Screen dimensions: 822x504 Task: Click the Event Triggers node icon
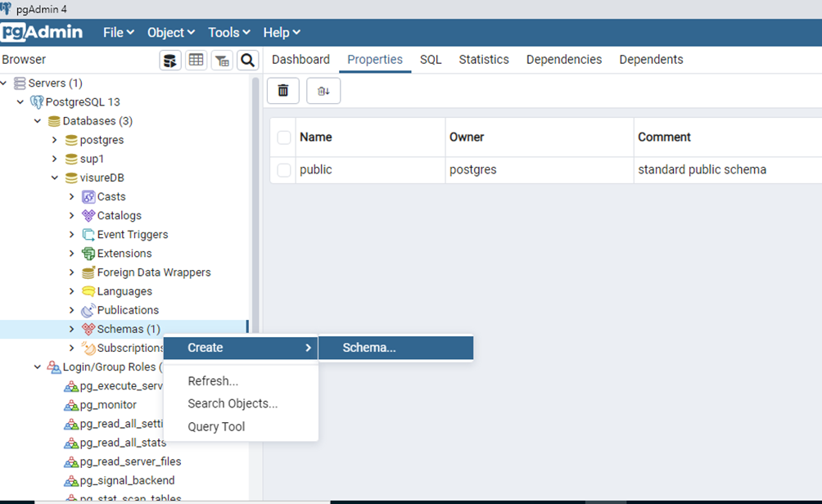pyautogui.click(x=88, y=235)
